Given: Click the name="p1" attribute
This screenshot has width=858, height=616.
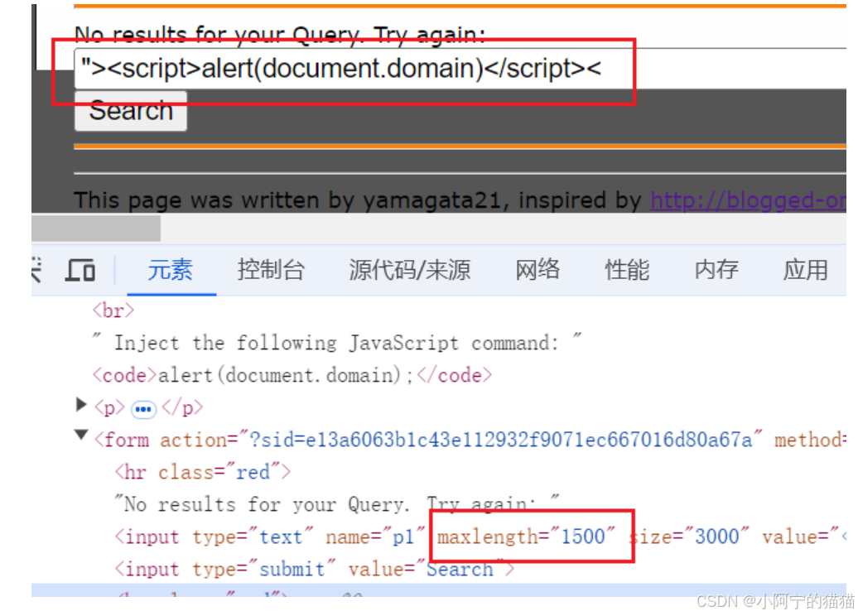Looking at the screenshot, I should click(x=375, y=537).
